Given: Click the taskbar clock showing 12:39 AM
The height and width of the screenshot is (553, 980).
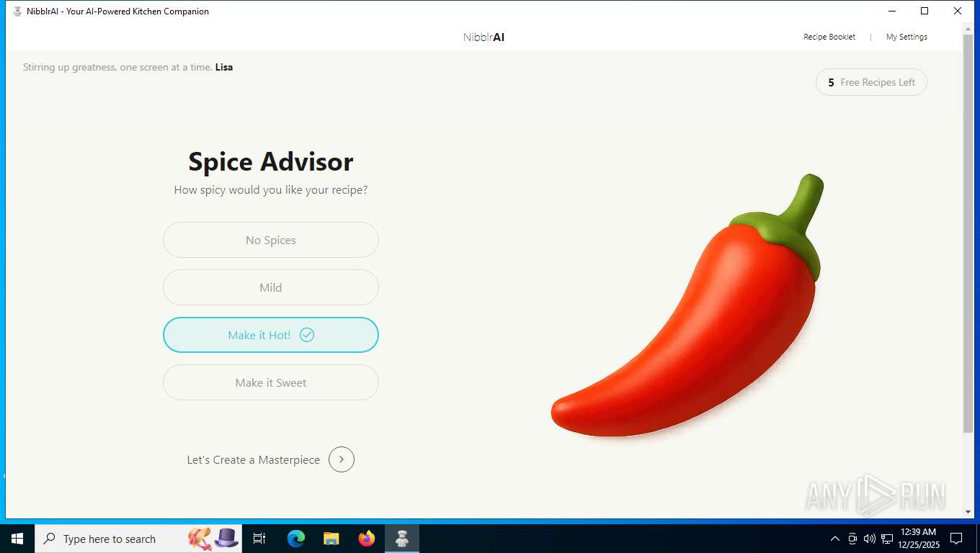Looking at the screenshot, I should [x=919, y=539].
